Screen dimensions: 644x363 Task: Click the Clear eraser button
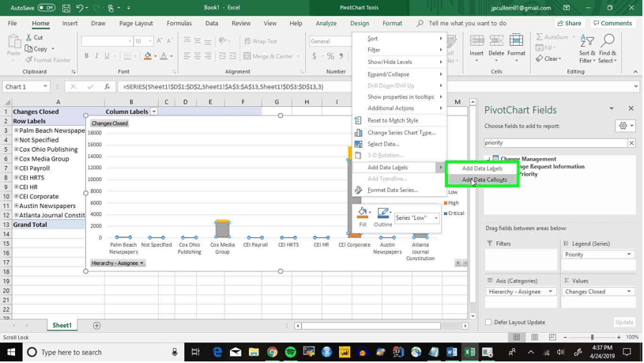pyautogui.click(x=548, y=59)
